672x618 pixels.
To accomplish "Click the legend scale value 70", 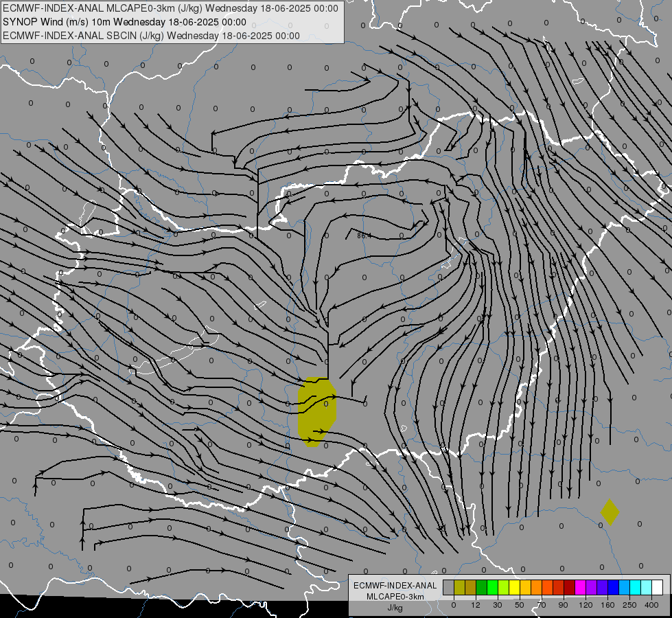I will (542, 605).
